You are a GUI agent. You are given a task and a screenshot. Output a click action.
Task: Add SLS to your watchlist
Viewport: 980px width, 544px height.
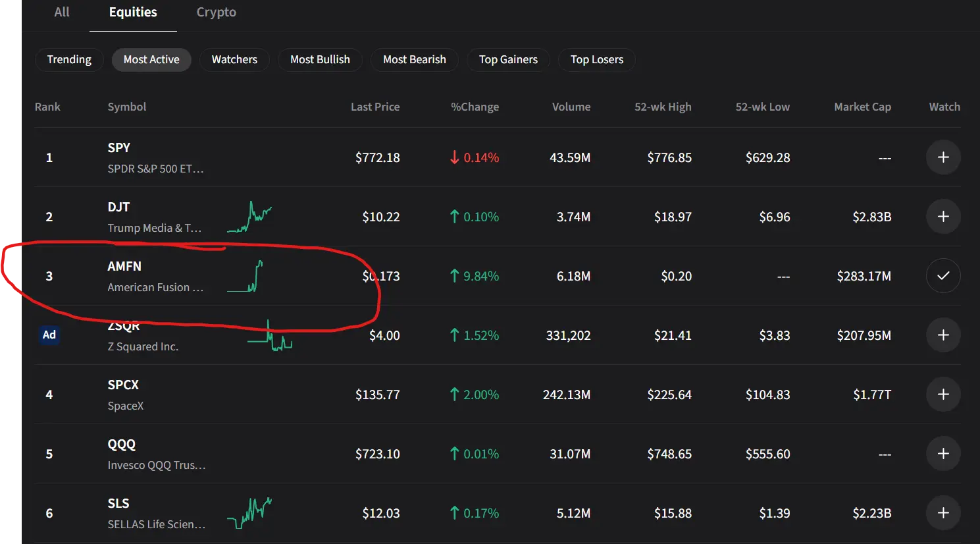943,513
